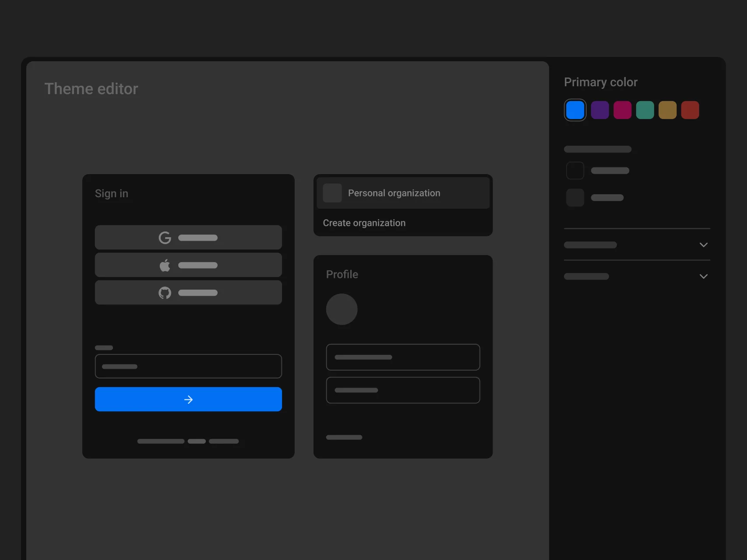
Task: Expand the upper chevron dropdown in the sidebar
Action: pos(704,245)
